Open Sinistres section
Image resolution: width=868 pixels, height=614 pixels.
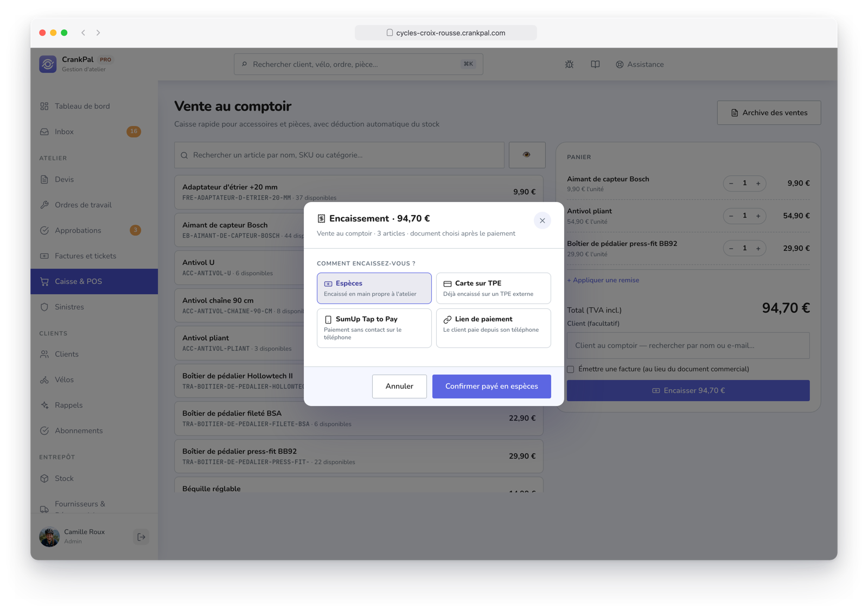(94, 307)
